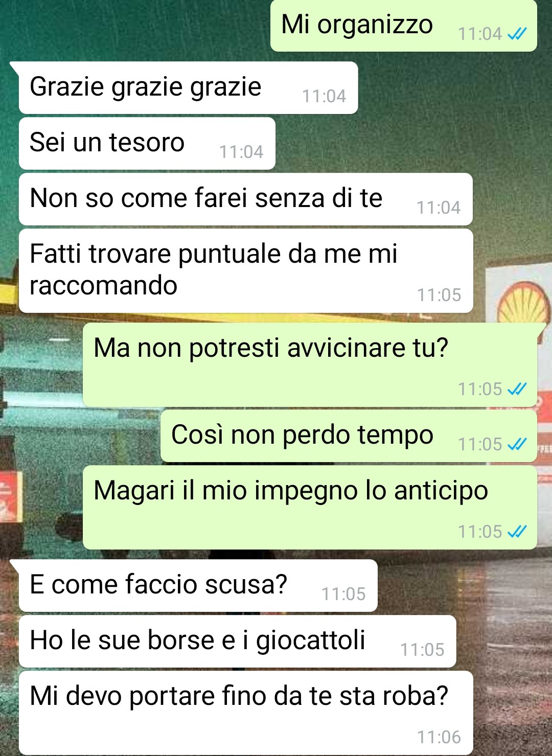552x756 pixels.
Task: Tap the 'E come faccio scusa?' message
Action: pos(198,586)
